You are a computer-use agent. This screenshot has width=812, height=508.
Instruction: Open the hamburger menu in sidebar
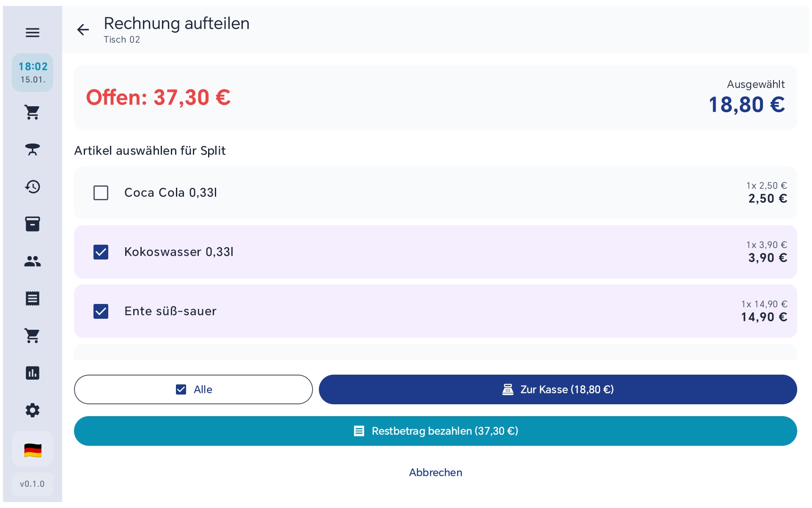[x=33, y=33]
